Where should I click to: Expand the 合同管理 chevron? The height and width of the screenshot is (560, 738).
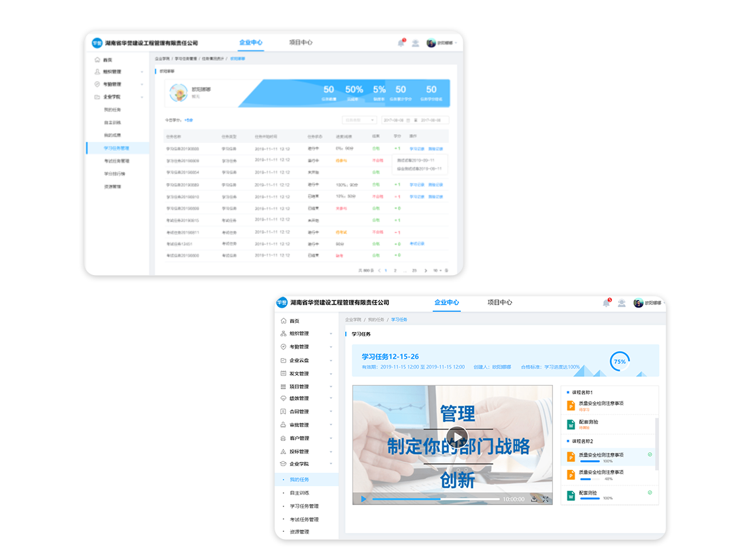coord(331,412)
